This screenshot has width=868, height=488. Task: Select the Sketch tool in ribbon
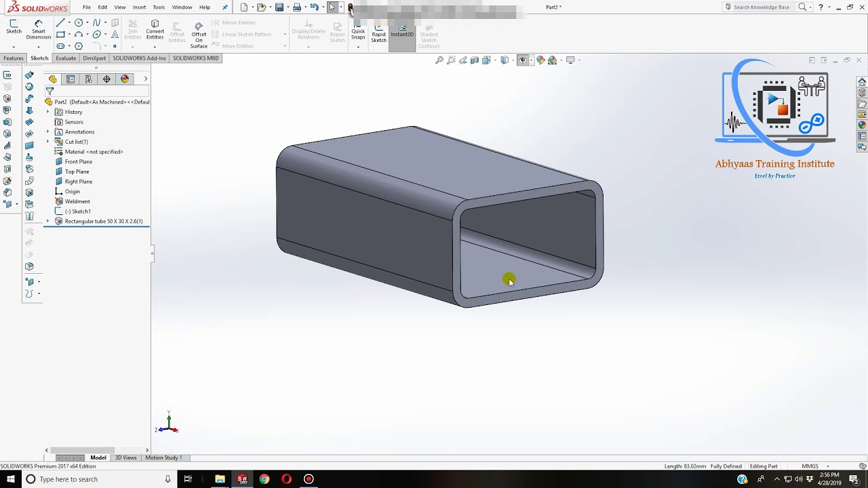click(x=14, y=26)
